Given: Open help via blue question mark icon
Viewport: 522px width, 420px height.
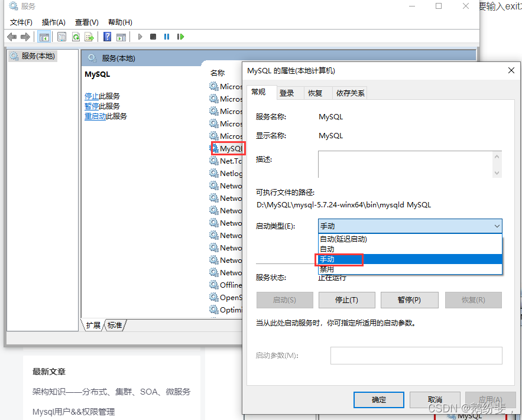Looking at the screenshot, I should (x=107, y=37).
